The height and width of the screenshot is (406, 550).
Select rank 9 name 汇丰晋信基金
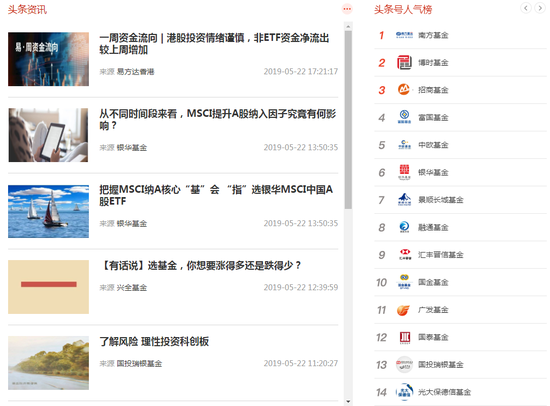[x=441, y=255]
